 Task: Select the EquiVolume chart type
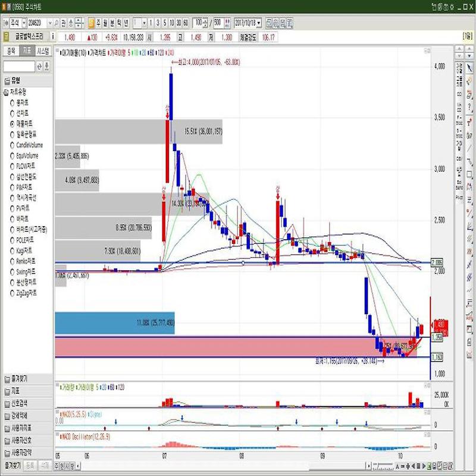pos(24,156)
